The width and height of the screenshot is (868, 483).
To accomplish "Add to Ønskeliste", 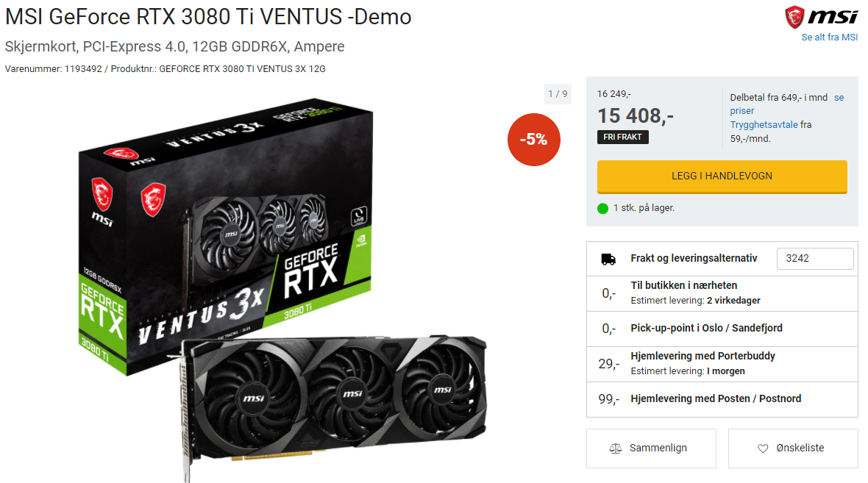I will [793, 448].
